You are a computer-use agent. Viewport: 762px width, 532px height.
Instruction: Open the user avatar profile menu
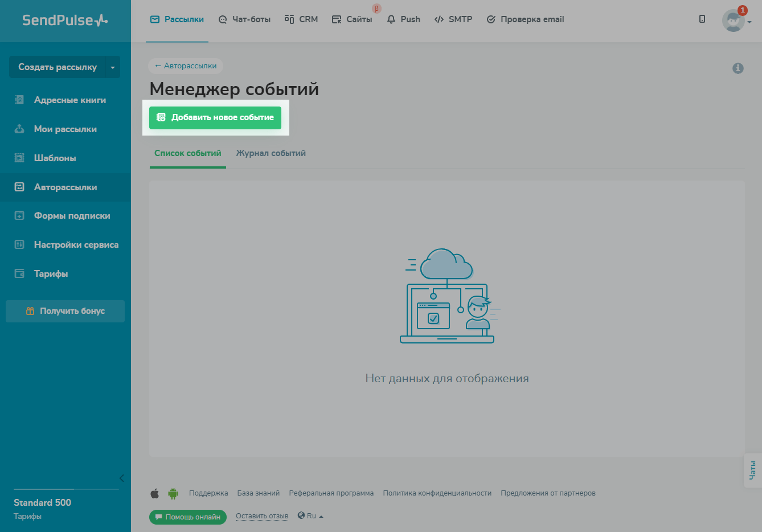pyautogui.click(x=733, y=21)
